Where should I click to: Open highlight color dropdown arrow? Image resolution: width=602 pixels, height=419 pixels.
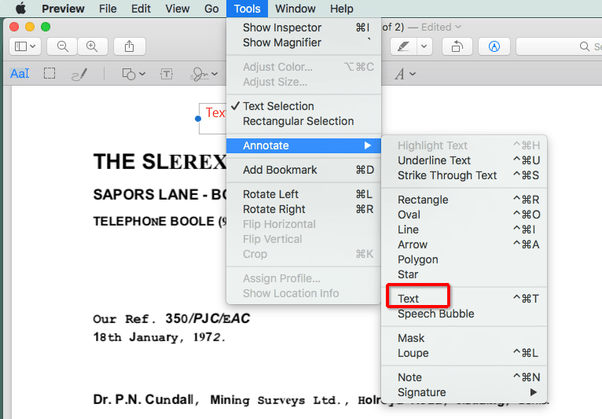[x=424, y=46]
